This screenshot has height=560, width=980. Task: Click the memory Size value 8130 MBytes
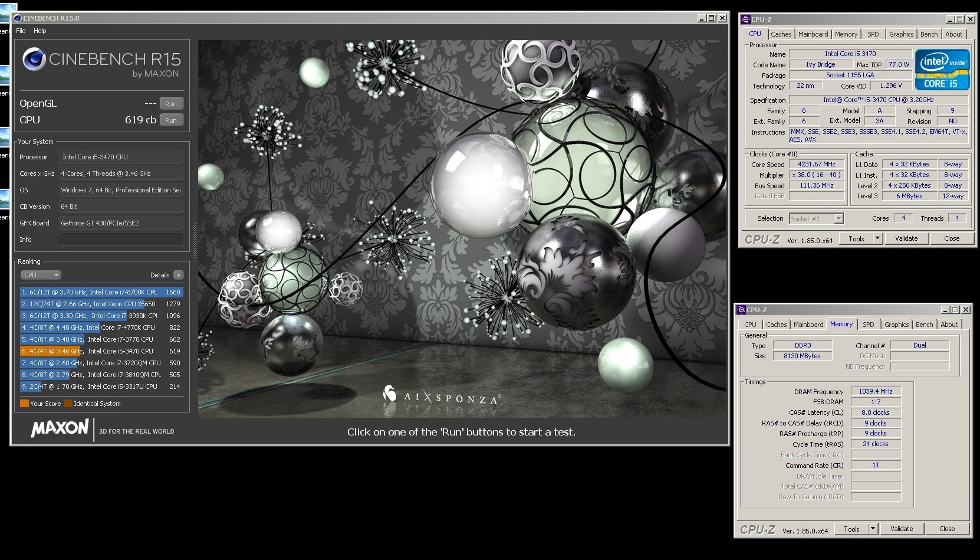pos(802,356)
